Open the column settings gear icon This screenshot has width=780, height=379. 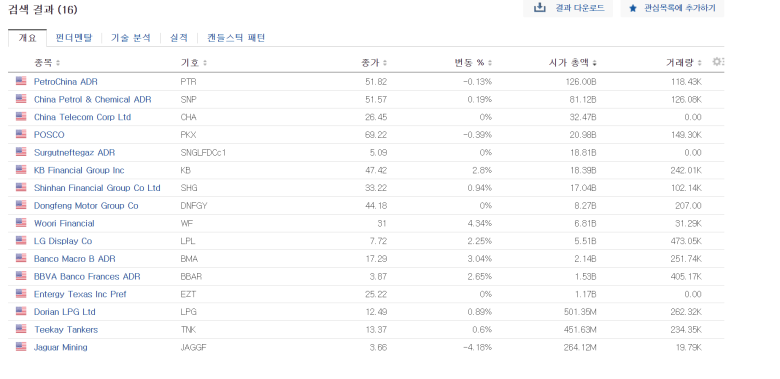pyautogui.click(x=717, y=62)
